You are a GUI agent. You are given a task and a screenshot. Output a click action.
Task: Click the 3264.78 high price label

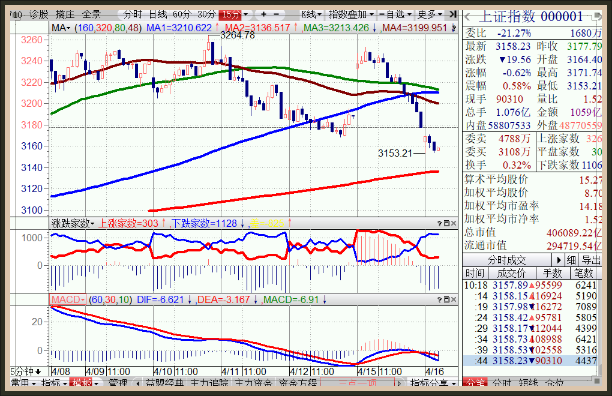pyautogui.click(x=237, y=35)
